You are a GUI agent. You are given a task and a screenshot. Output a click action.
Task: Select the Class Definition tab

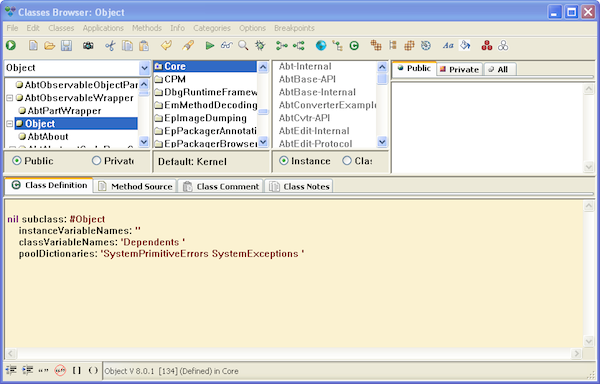pos(49,185)
